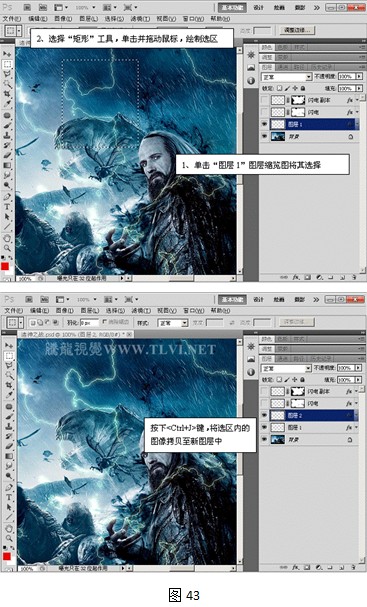Click adjustment layer icon in upper Layers panel footer

pyautogui.click(x=320, y=277)
